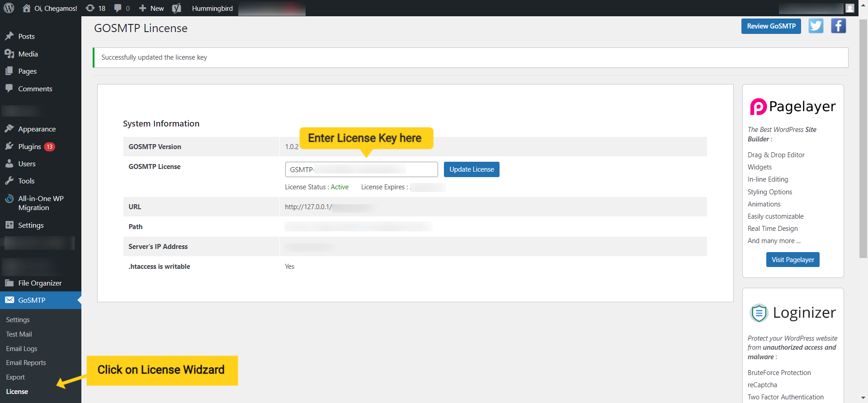Open the Test Mail submenu item
Image resolution: width=868 pixels, height=403 pixels.
coord(19,334)
